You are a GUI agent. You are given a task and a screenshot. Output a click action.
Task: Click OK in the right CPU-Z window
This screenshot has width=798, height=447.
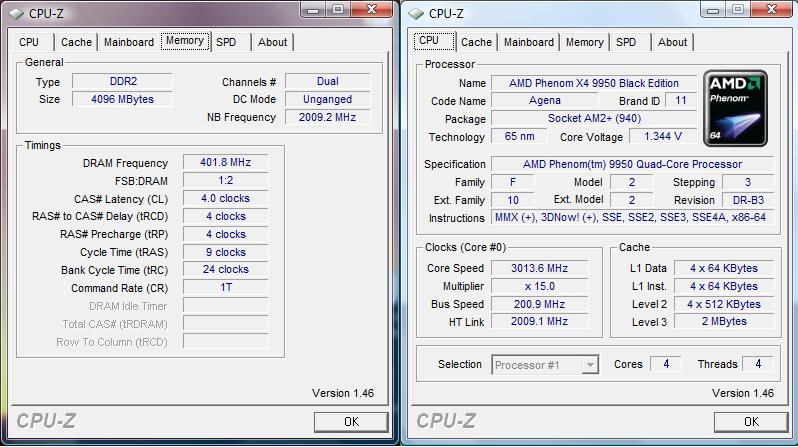(751, 422)
